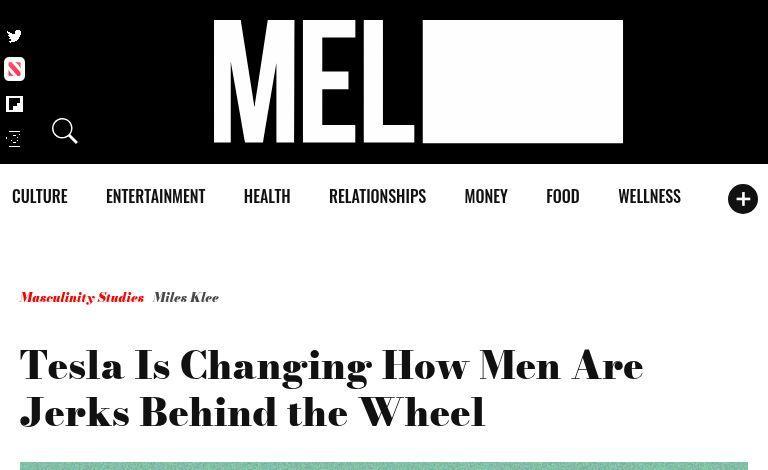The height and width of the screenshot is (470, 768).
Task: Open the Food section
Action: coord(562,197)
